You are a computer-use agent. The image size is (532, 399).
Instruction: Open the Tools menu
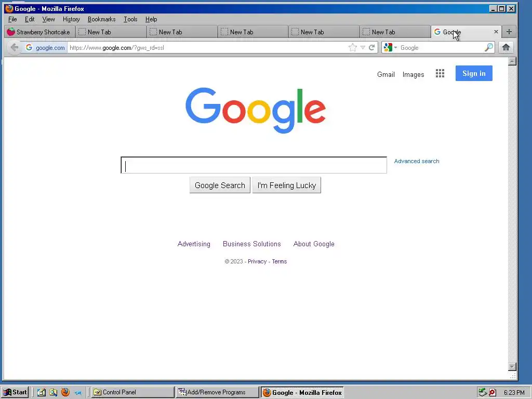[130, 19]
